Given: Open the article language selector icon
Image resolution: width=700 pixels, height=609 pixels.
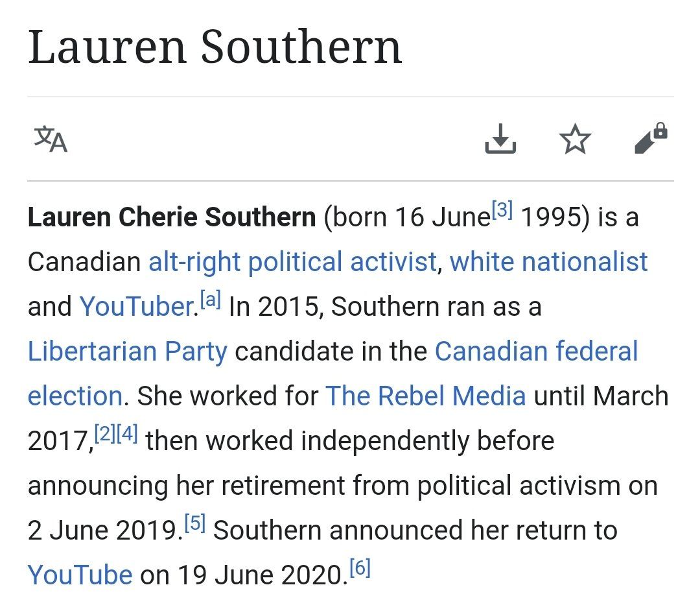Looking at the screenshot, I should (x=51, y=139).
